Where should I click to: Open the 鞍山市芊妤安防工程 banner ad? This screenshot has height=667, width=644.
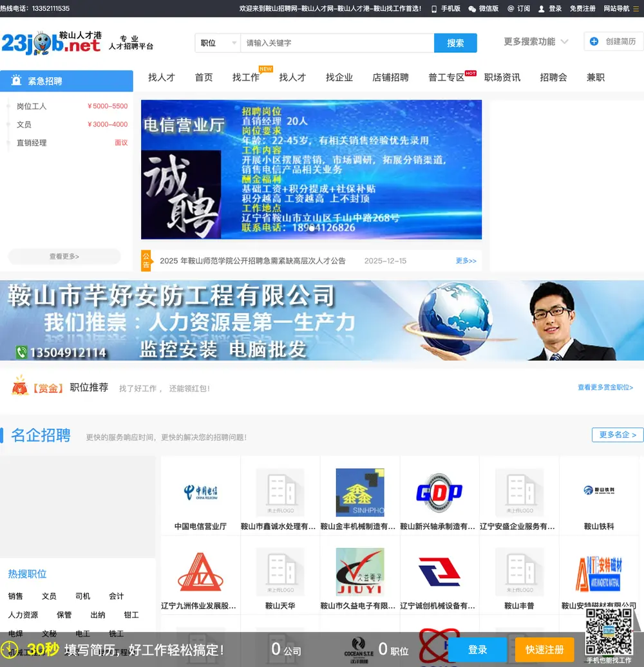(322, 321)
